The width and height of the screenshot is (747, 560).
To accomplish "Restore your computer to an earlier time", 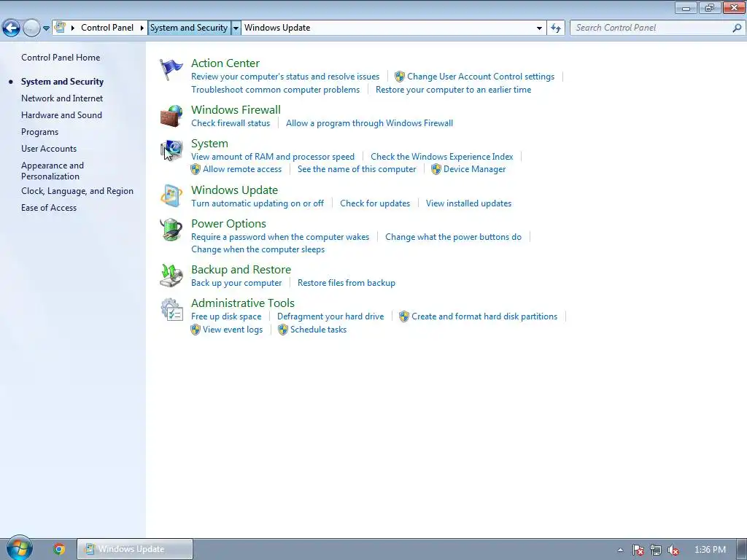I will (x=453, y=90).
